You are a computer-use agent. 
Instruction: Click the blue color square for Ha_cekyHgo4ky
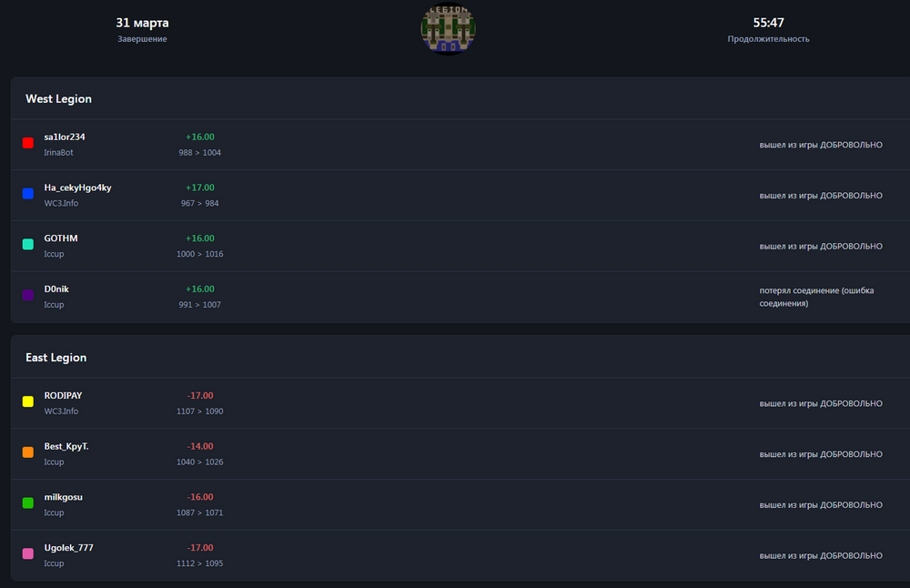click(28, 194)
